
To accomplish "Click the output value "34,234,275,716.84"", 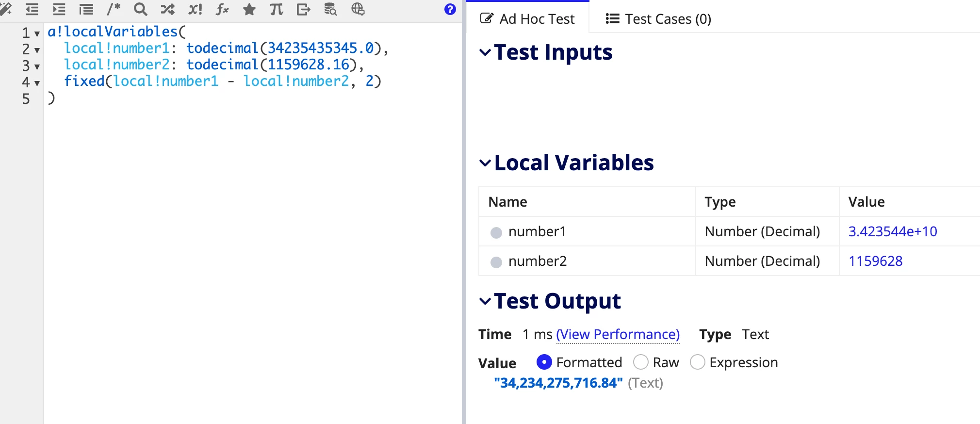I will [x=558, y=383].
